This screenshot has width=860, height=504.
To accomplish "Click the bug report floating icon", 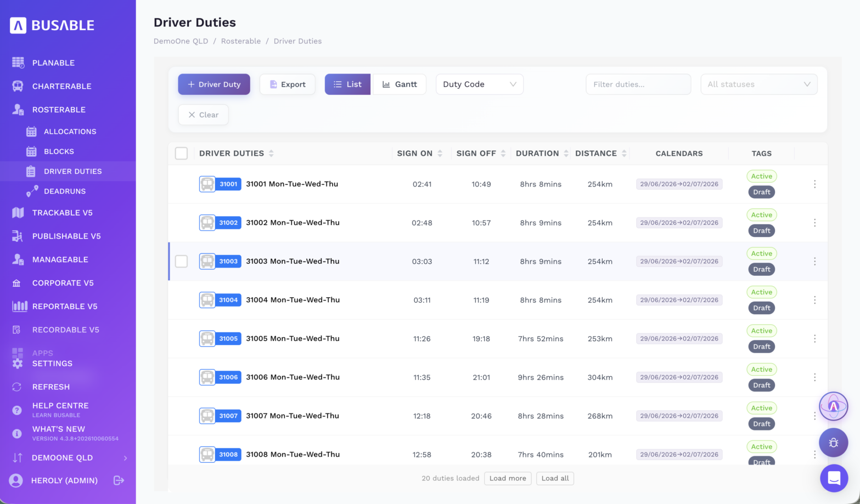I will coord(834,443).
